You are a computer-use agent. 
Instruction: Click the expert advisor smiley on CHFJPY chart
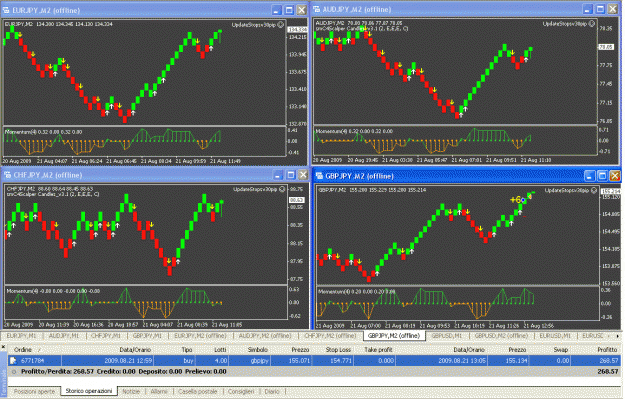282,189
